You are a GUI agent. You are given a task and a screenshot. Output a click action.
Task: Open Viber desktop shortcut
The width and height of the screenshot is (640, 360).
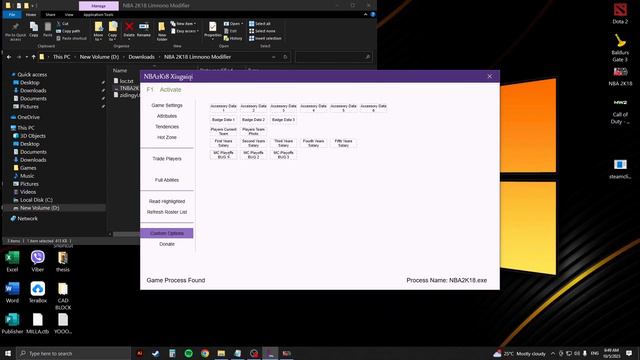38,261
